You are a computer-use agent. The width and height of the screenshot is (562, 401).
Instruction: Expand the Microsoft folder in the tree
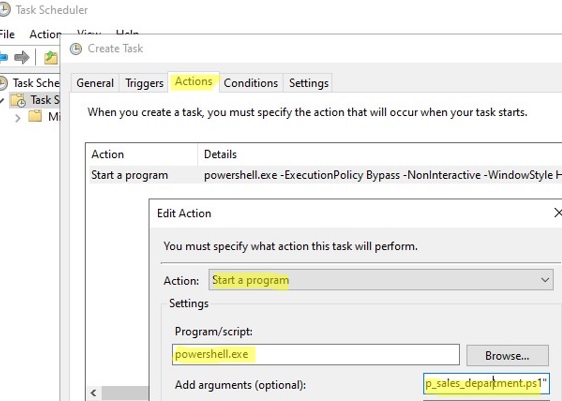coord(18,118)
